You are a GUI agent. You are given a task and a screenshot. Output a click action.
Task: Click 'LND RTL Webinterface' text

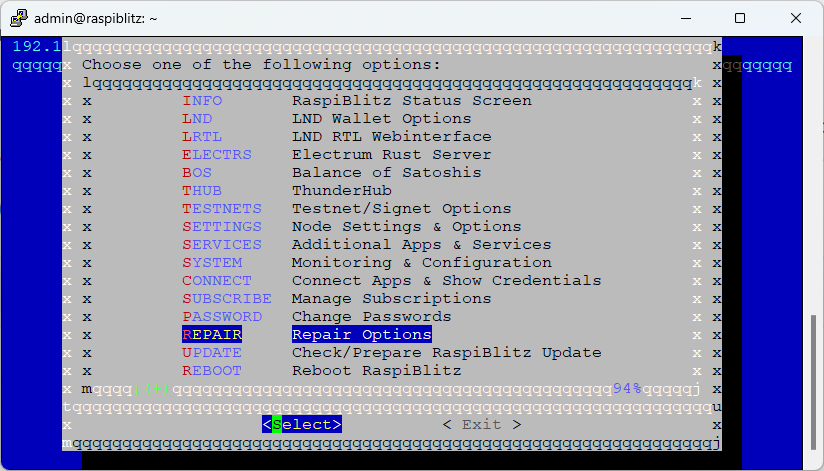coord(392,137)
